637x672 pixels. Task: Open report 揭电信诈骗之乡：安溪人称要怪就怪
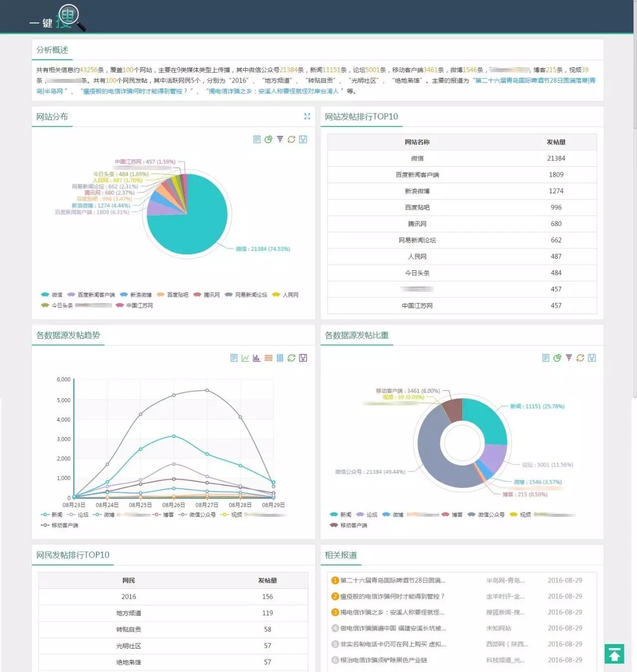tap(392, 612)
